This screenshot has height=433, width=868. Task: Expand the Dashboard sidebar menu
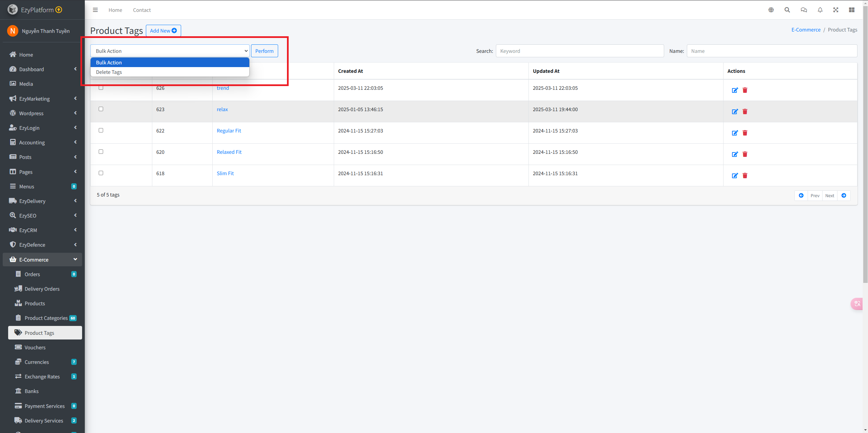[42, 69]
